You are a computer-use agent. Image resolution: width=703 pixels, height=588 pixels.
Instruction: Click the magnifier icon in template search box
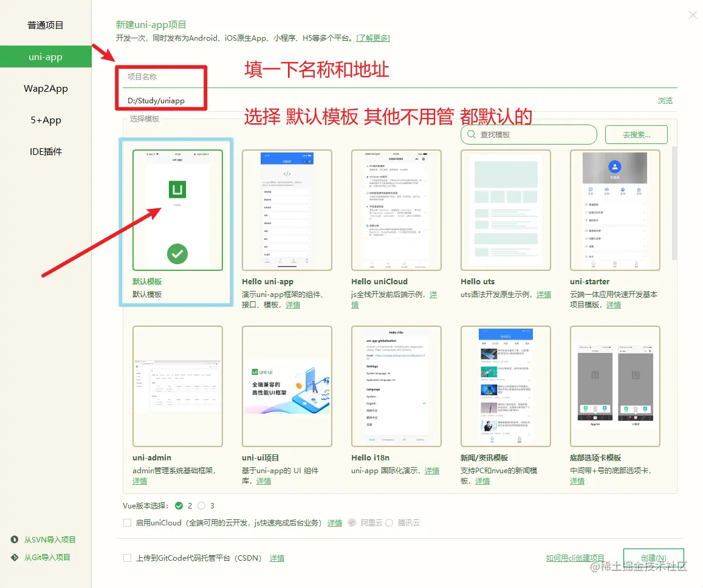click(x=471, y=134)
